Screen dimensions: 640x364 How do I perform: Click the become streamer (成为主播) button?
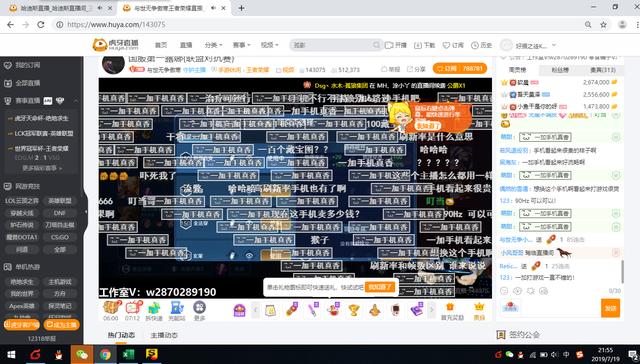click(x=61, y=325)
